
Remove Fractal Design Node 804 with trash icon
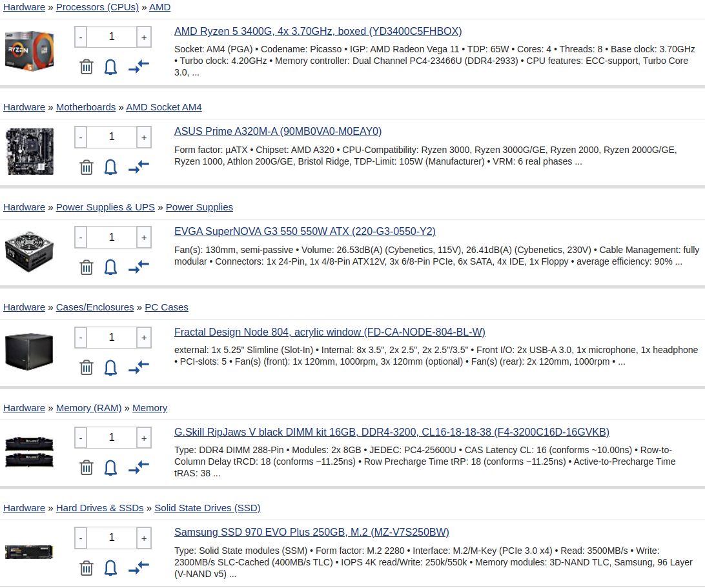click(x=86, y=367)
